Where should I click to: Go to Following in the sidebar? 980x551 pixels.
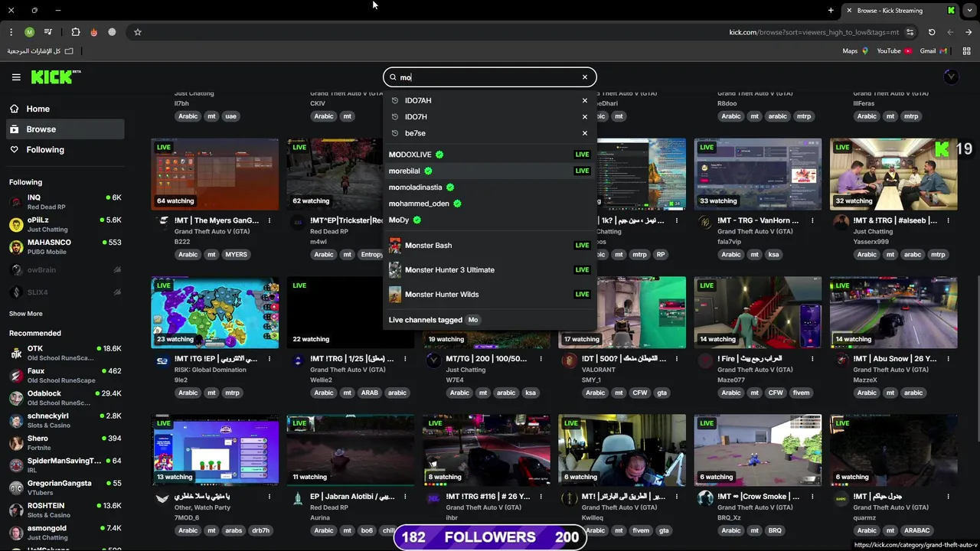[x=65, y=150]
